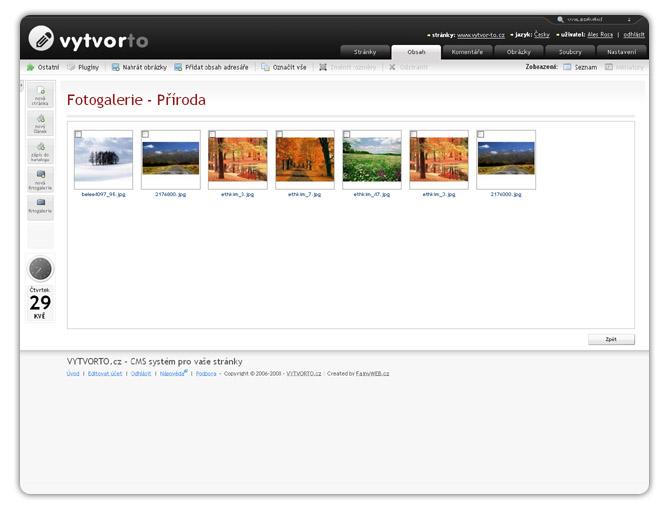Click the file name under the snowy trees image
The width and height of the screenshot is (670, 508).
(x=103, y=194)
